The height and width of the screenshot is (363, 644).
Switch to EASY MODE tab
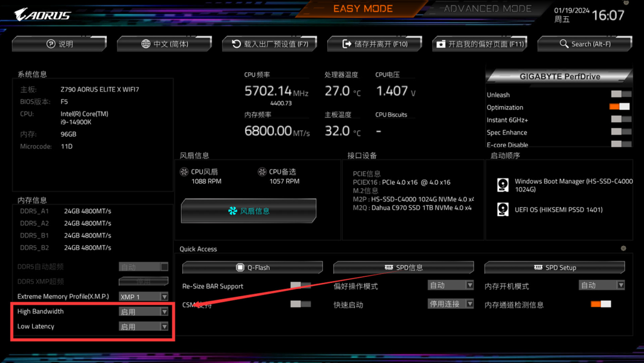(363, 8)
